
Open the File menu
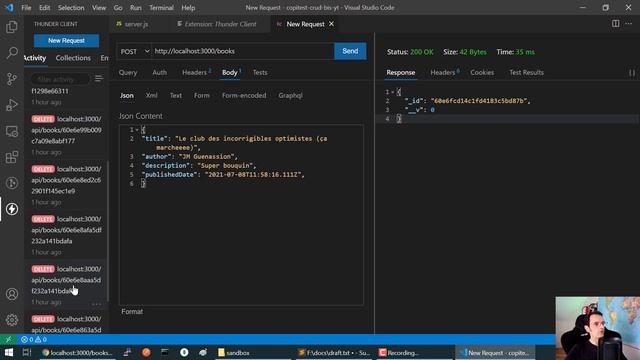[26, 7]
